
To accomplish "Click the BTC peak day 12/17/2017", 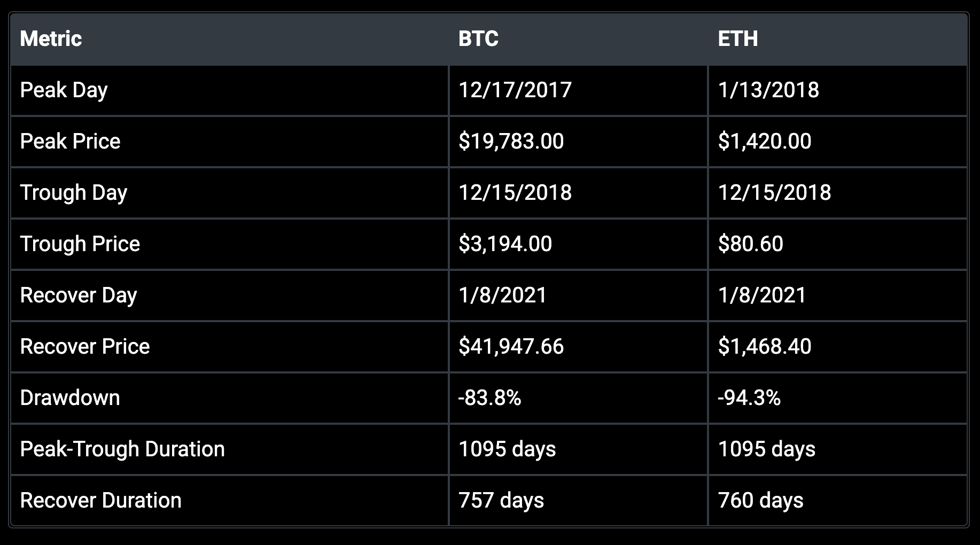I will tap(515, 90).
